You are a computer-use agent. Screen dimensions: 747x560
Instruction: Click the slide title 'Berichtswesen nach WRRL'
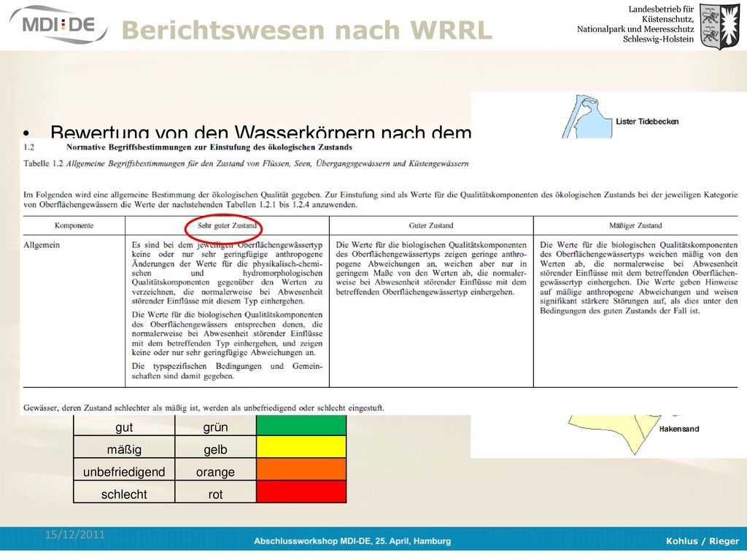coord(307,30)
